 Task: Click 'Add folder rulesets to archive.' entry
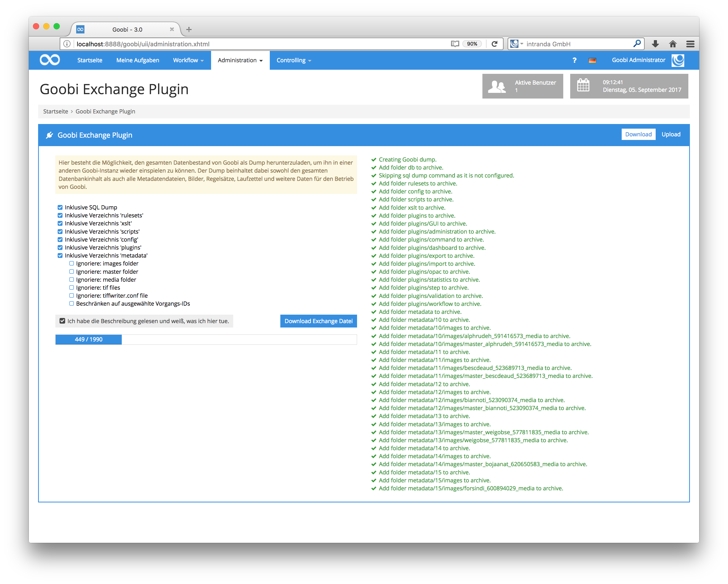[x=418, y=183]
